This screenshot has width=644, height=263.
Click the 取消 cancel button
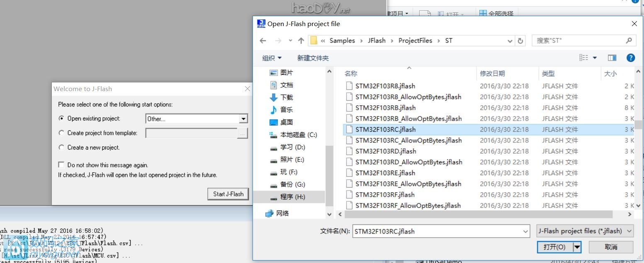[611, 247]
